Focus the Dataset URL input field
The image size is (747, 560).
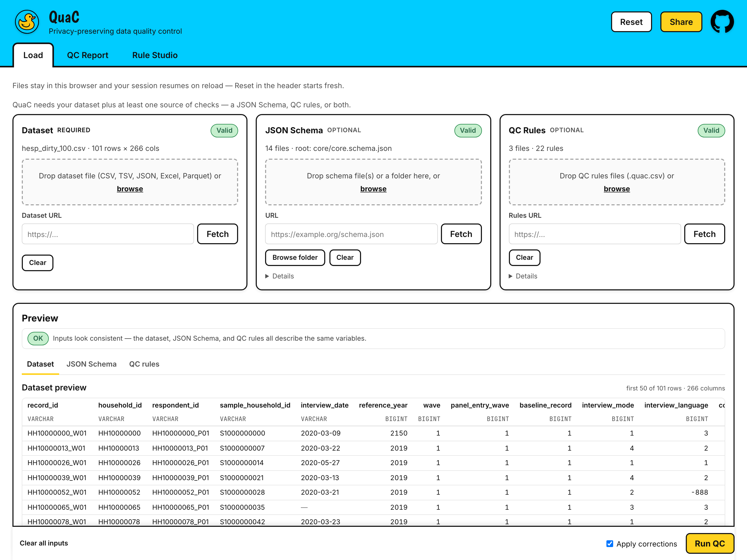108,234
